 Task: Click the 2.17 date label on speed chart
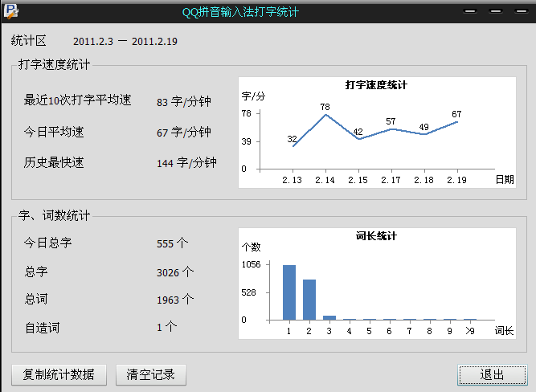[391, 180]
